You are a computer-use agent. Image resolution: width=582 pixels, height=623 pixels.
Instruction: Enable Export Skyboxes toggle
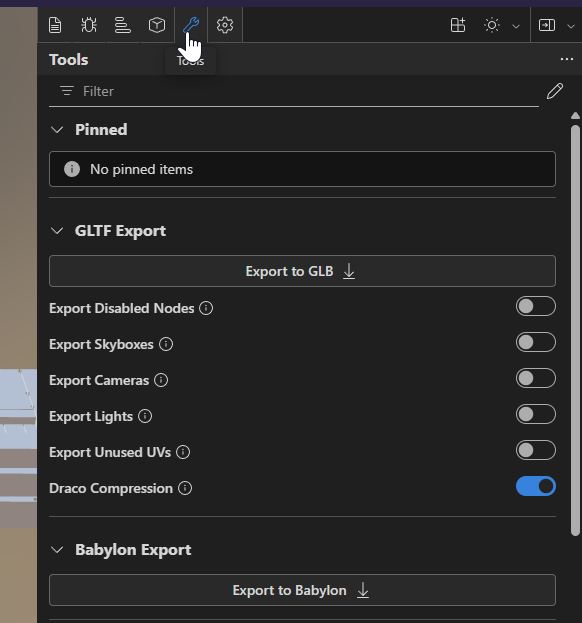[536, 342]
